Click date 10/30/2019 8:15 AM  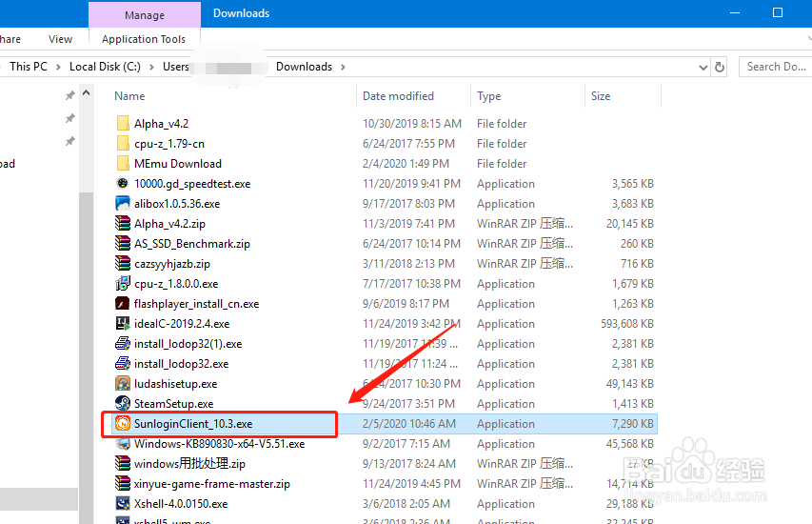point(411,124)
